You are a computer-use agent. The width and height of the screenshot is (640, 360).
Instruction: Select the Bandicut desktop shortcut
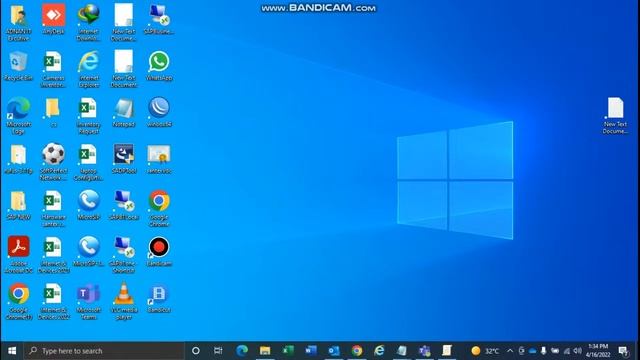159,298
